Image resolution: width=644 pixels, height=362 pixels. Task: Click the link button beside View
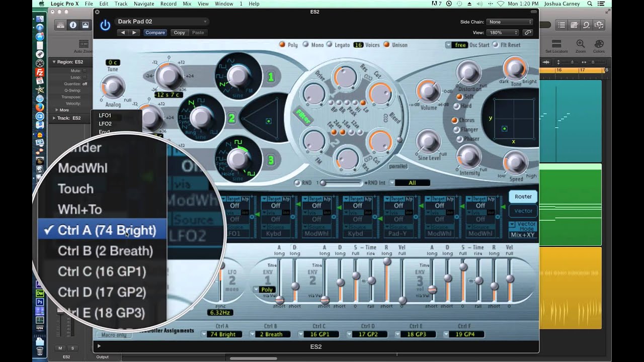click(x=527, y=33)
